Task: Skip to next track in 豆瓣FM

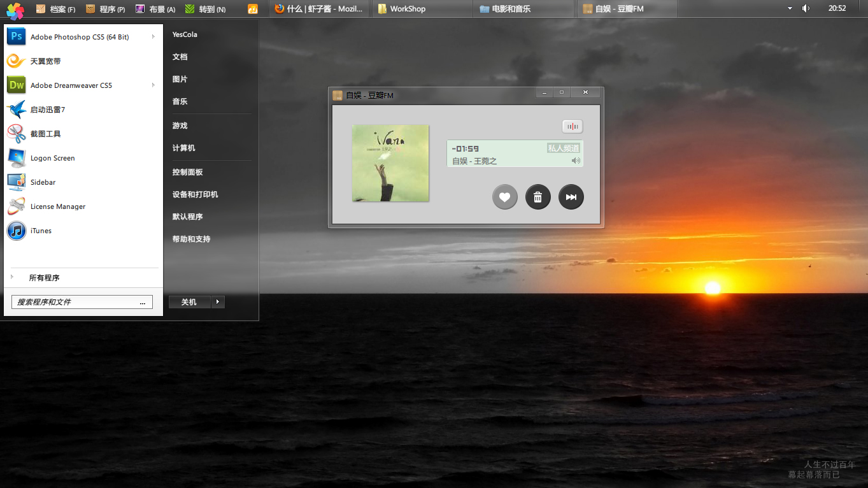Action: (x=571, y=197)
